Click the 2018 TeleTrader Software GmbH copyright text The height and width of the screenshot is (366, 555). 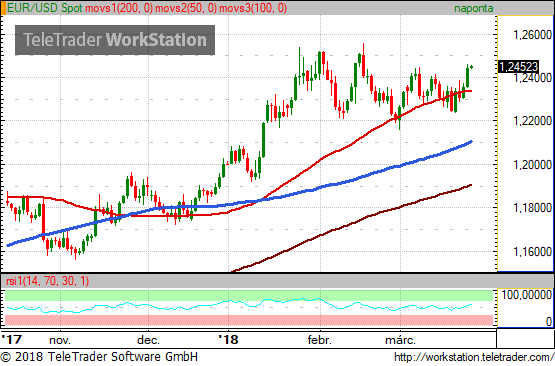[99, 356]
